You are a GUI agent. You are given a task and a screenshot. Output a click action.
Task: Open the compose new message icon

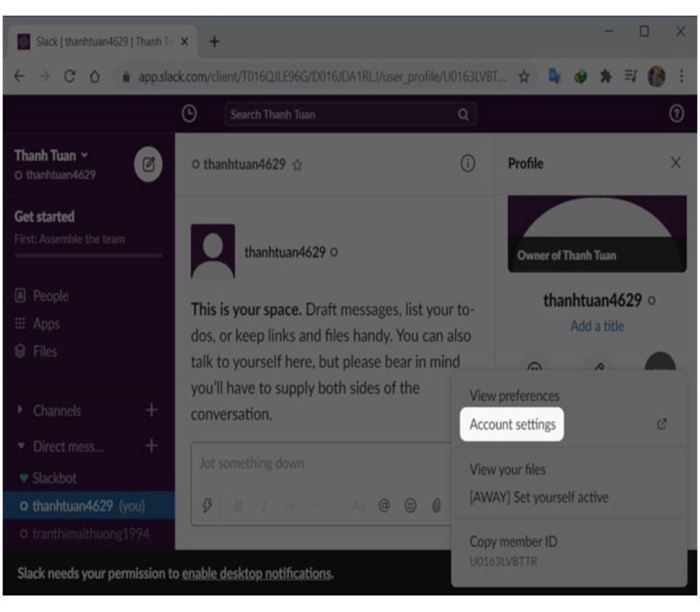[148, 164]
